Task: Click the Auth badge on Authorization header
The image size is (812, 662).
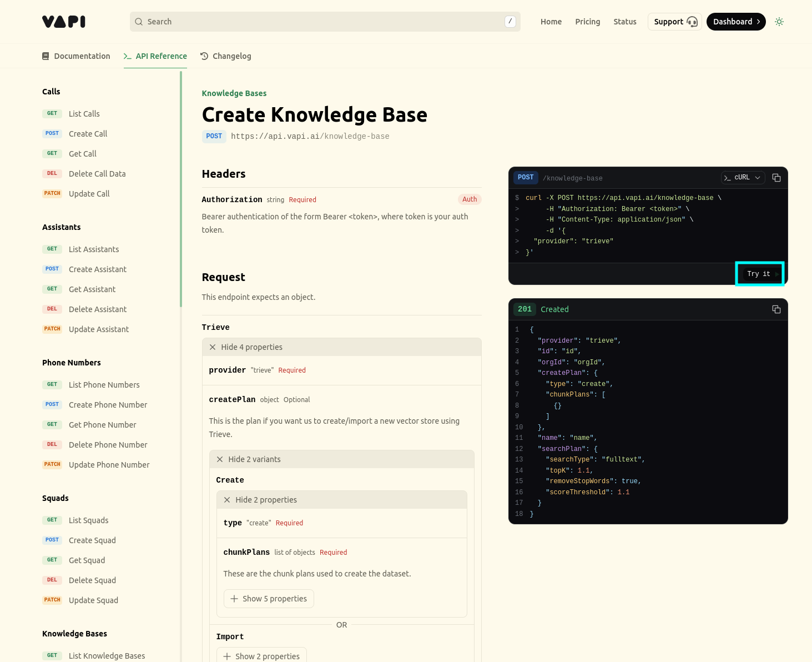Action: click(470, 199)
